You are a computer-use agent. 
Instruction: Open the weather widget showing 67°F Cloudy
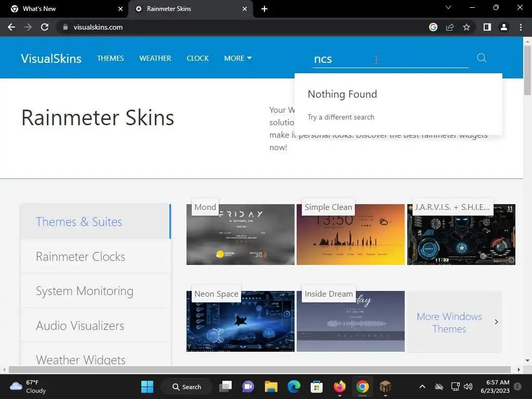coord(28,387)
